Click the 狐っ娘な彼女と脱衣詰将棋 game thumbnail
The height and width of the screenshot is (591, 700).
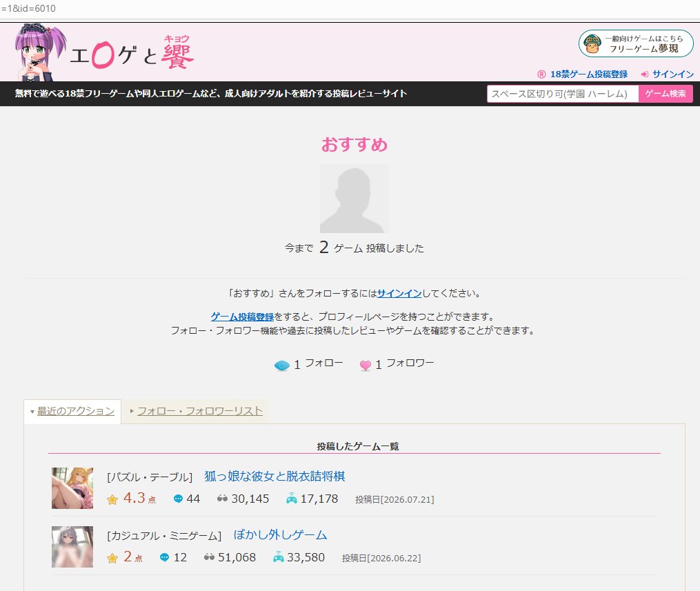[x=72, y=488]
